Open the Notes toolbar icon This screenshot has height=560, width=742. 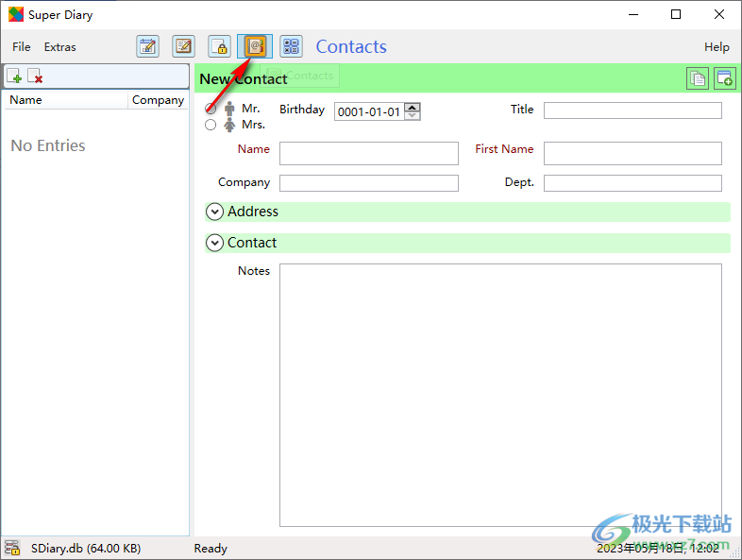tap(183, 46)
